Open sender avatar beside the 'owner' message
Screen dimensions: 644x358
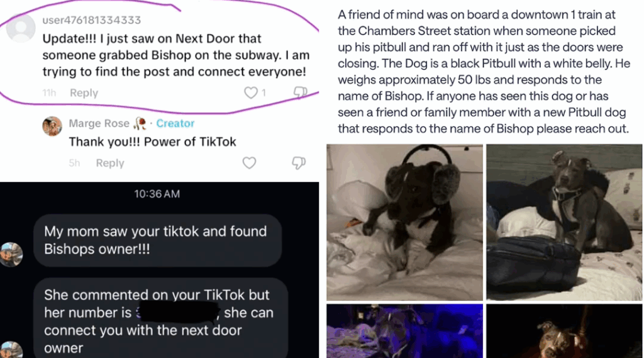[11, 350]
